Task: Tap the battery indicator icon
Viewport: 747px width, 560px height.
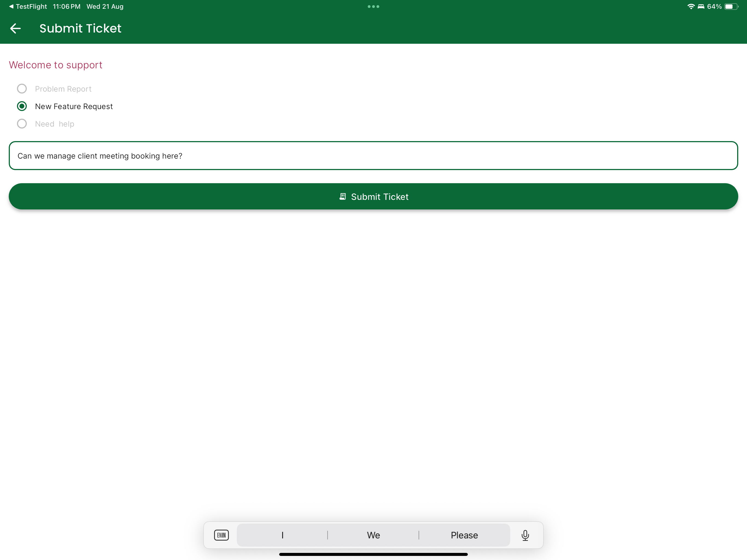Action: tap(731, 6)
